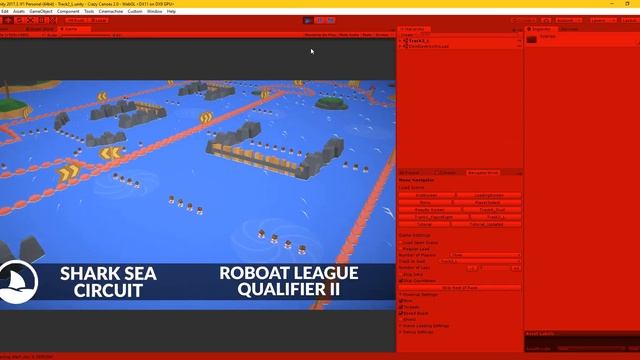The image size is (640, 360).
Task: Select the Scale tool in the toolbar
Action: [x=30, y=20]
